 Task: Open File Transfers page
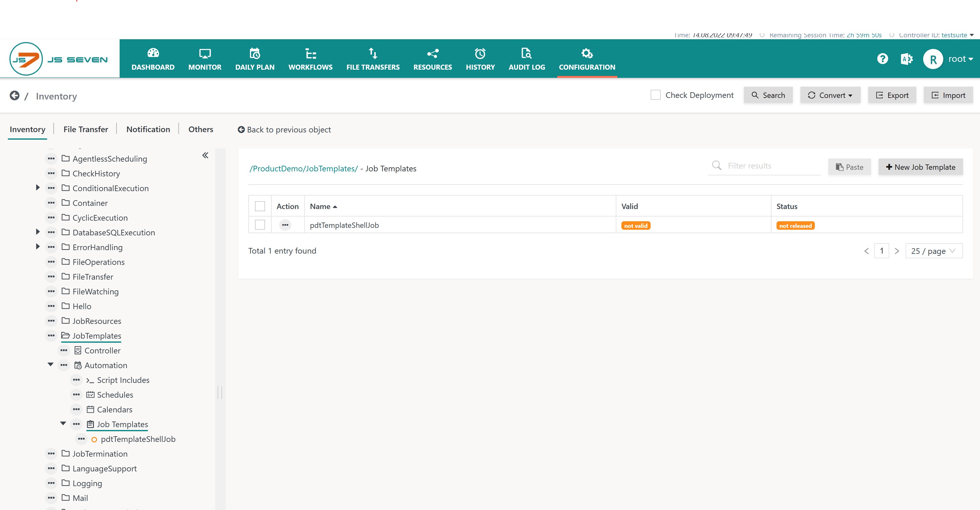tap(373, 59)
